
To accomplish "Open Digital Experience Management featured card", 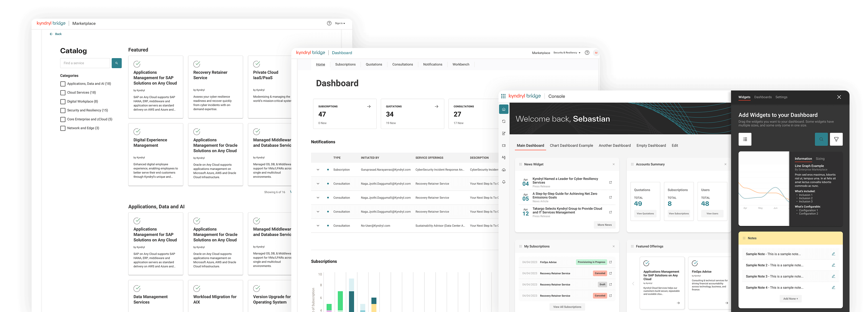I will click(x=156, y=155).
